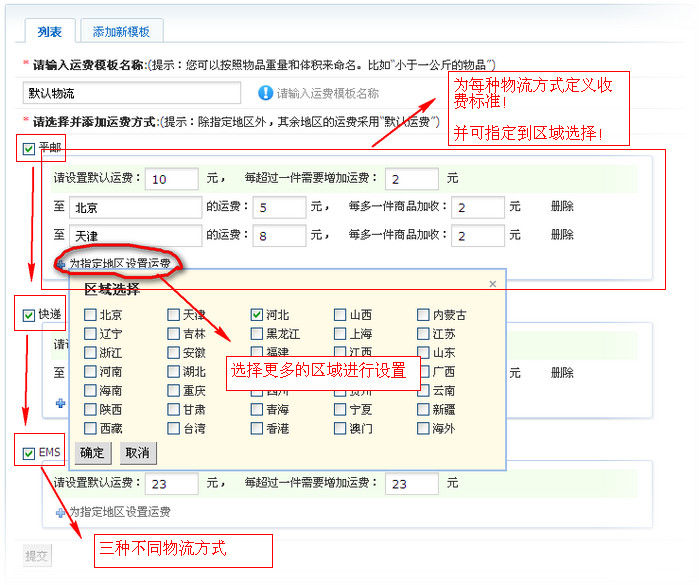This screenshot has height=585, width=700.
Task: Switch to the 列表 tab
Action: (50, 31)
